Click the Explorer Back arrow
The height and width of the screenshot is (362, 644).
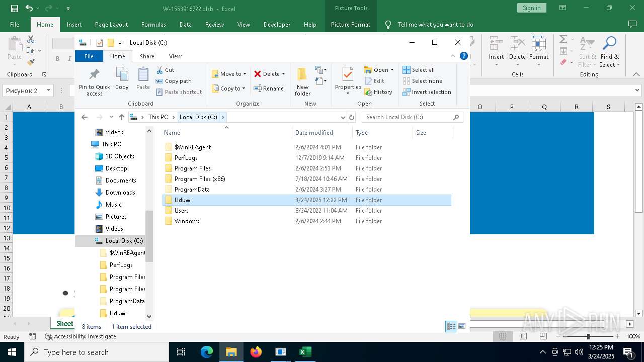(x=85, y=117)
